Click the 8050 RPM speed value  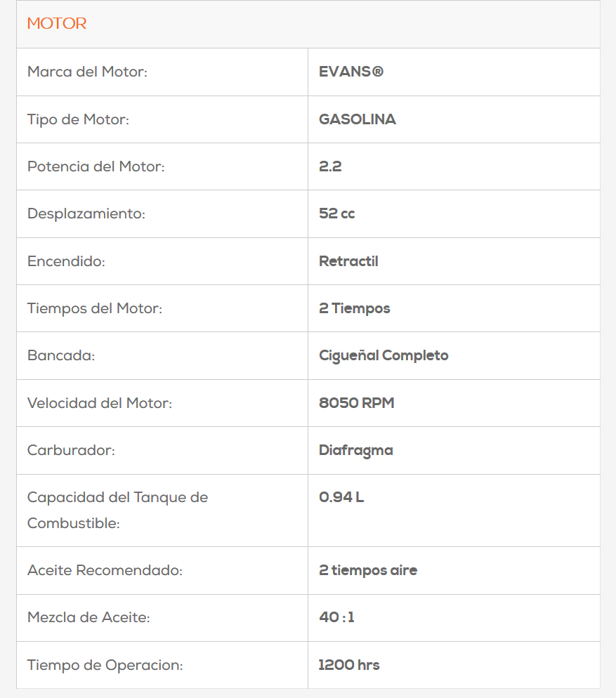[357, 403]
